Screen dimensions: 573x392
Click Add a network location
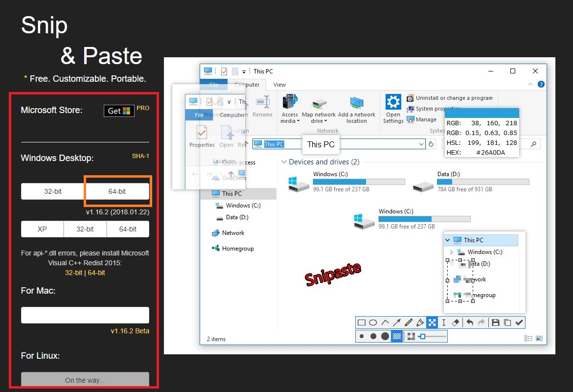point(357,110)
